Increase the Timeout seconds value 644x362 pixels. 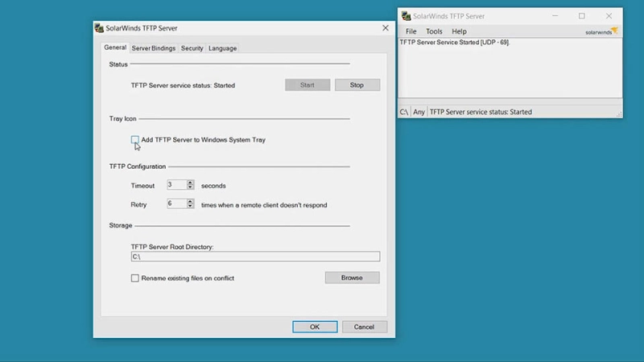tap(190, 183)
